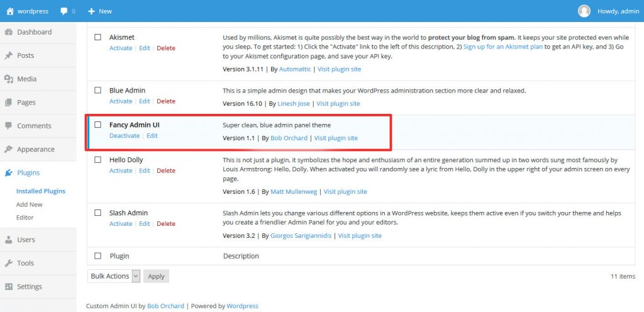Click the plus New icon in top bar
Screen dimensions: 644x312
pyautogui.click(x=91, y=11)
